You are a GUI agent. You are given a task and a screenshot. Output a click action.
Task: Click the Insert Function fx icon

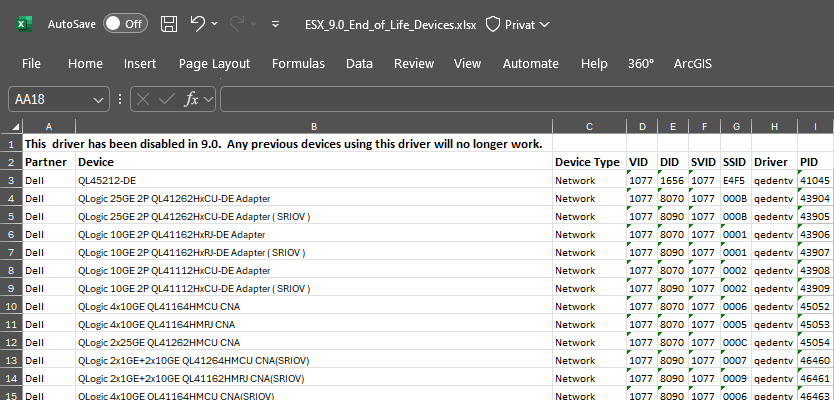193,99
